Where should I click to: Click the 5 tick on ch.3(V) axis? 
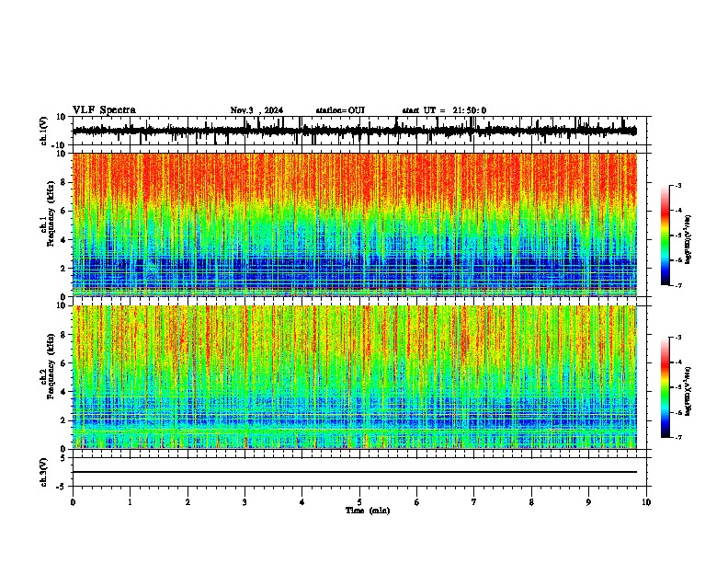coord(63,458)
